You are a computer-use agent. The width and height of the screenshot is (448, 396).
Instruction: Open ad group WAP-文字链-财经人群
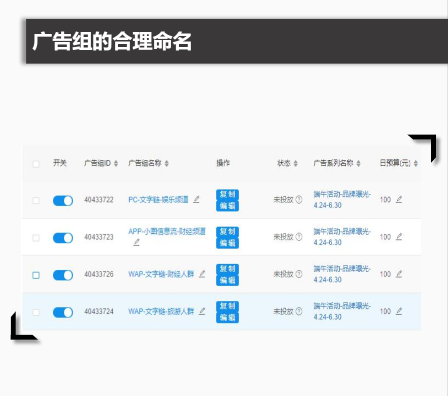[x=161, y=274]
